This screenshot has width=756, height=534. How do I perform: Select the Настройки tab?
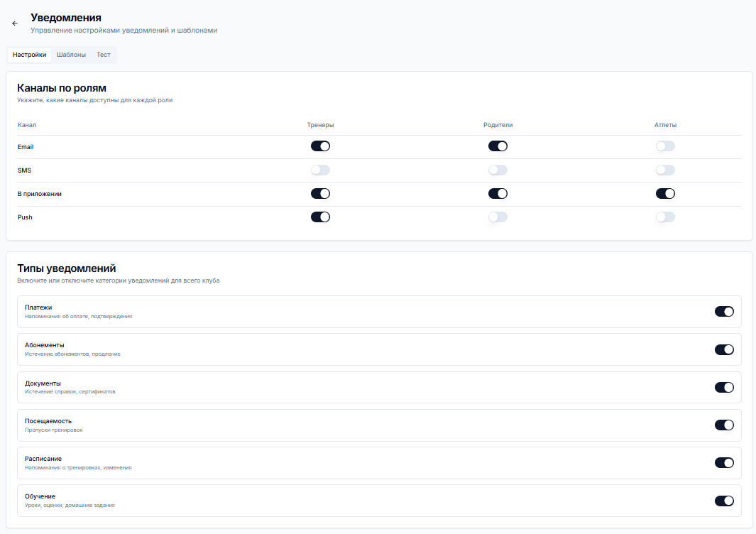[30, 55]
